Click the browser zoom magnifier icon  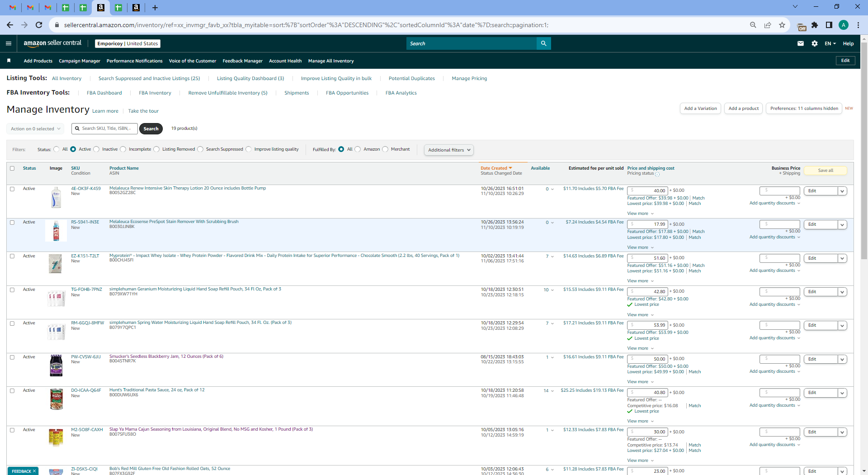click(753, 25)
